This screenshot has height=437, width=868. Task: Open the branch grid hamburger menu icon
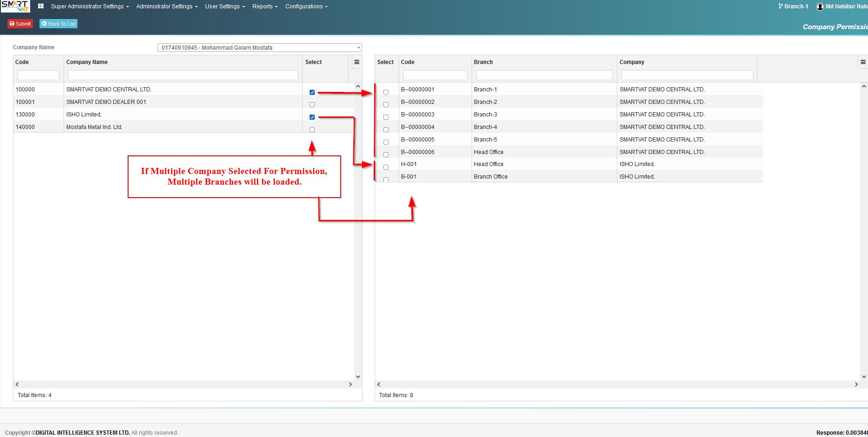point(863,62)
